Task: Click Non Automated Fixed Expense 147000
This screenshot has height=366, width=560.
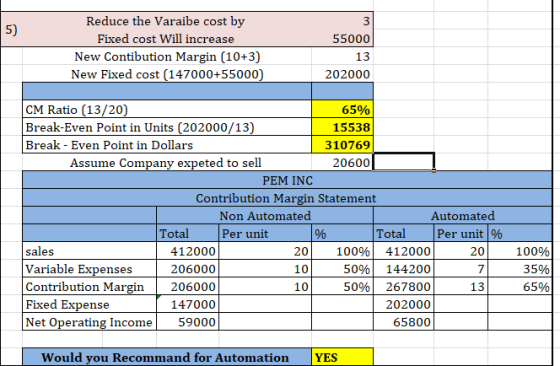Action: pyautogui.click(x=188, y=304)
